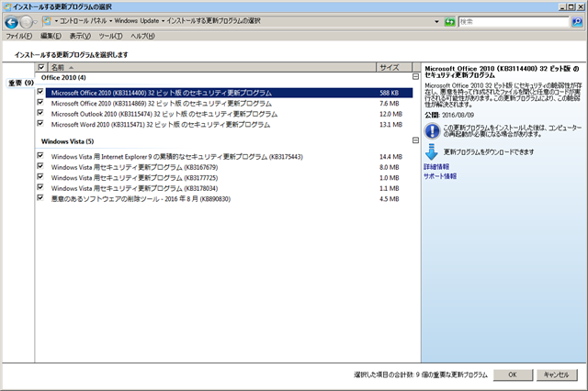Click the OK button
The height and width of the screenshot is (391, 588).
pyautogui.click(x=513, y=374)
